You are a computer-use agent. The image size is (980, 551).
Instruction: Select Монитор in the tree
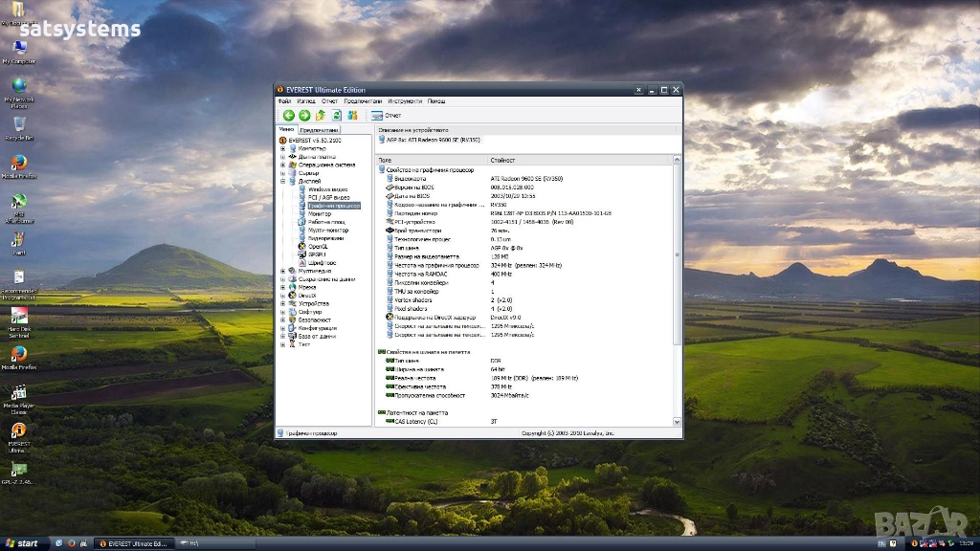(320, 213)
